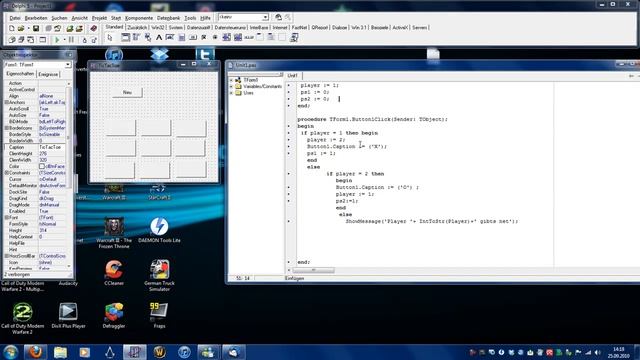Open the Projekt menu
640x360 pixels.
click(x=99, y=18)
